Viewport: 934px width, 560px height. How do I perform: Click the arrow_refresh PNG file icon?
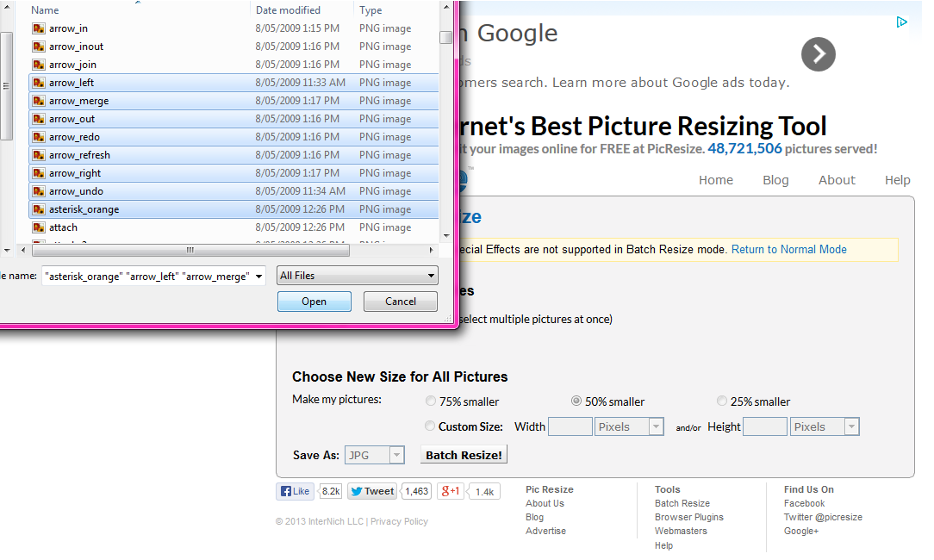(x=39, y=155)
